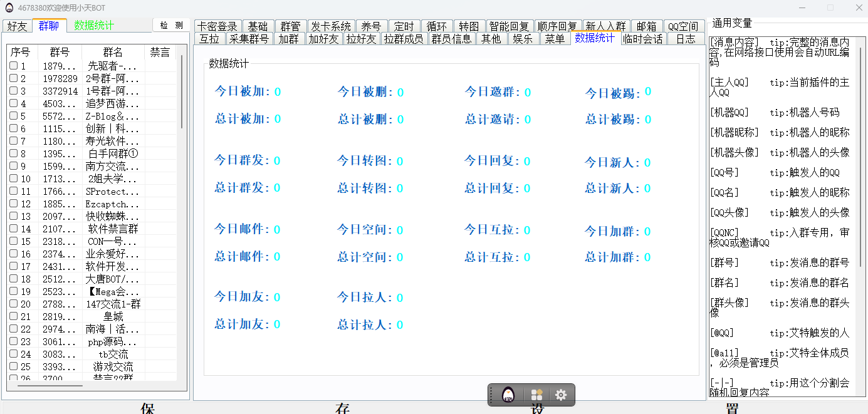Click the 今日拉人 statistic label
The height and width of the screenshot is (414, 868).
pyautogui.click(x=367, y=298)
